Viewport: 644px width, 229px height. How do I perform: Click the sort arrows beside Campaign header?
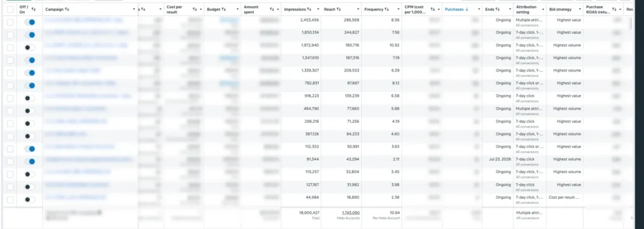(x=67, y=9)
